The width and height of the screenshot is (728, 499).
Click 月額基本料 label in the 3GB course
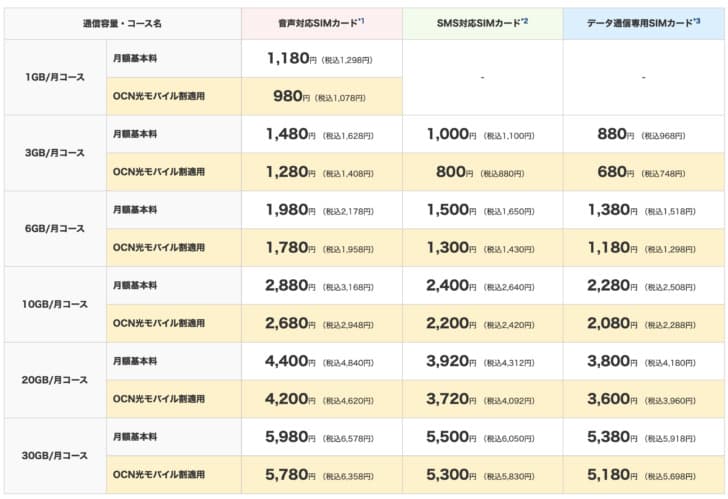tap(135, 134)
